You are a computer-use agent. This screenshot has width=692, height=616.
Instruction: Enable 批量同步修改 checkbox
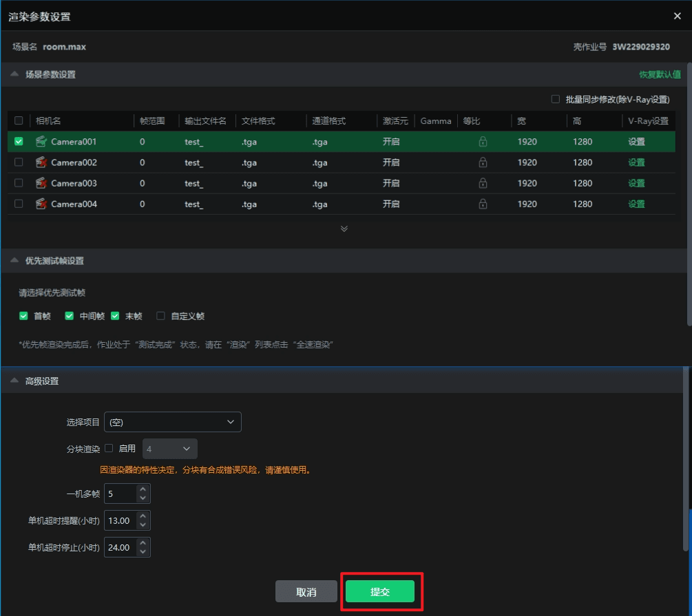pos(555,99)
